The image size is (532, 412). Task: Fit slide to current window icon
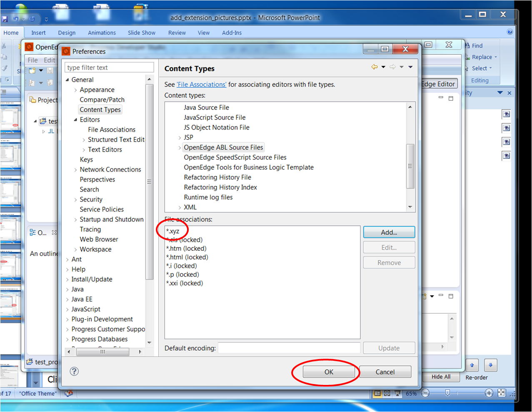point(502,393)
